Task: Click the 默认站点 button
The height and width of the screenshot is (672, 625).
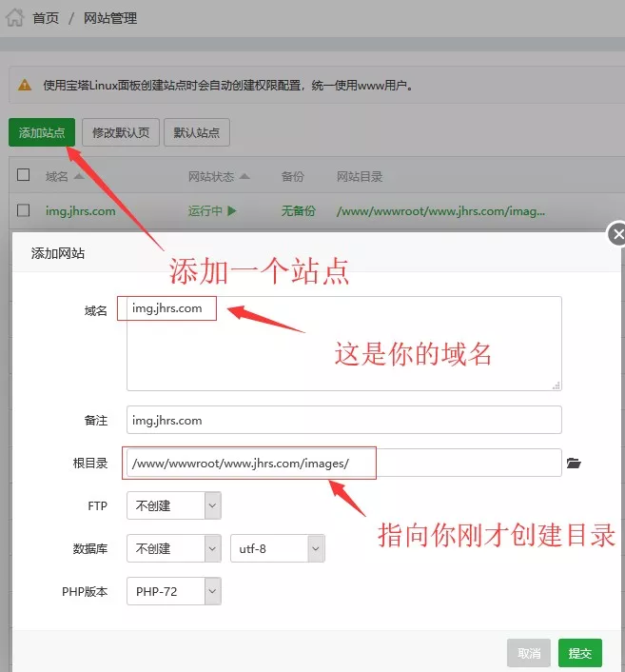Action: tap(197, 132)
